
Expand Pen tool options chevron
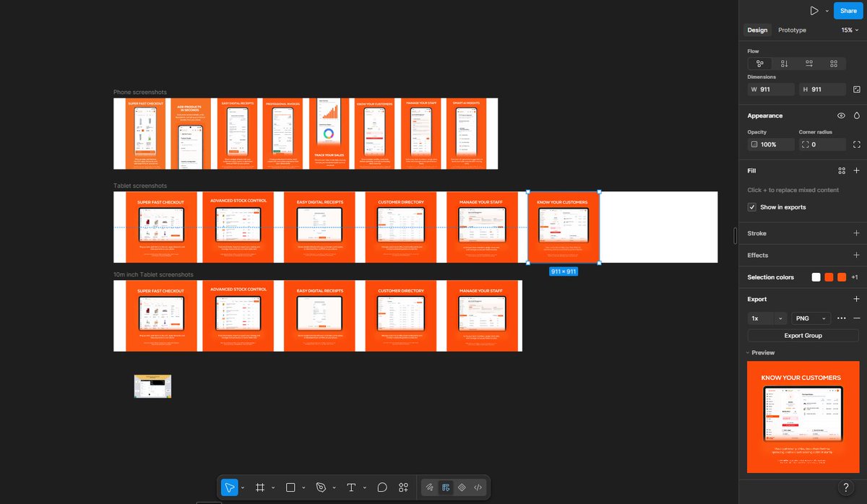(x=334, y=488)
